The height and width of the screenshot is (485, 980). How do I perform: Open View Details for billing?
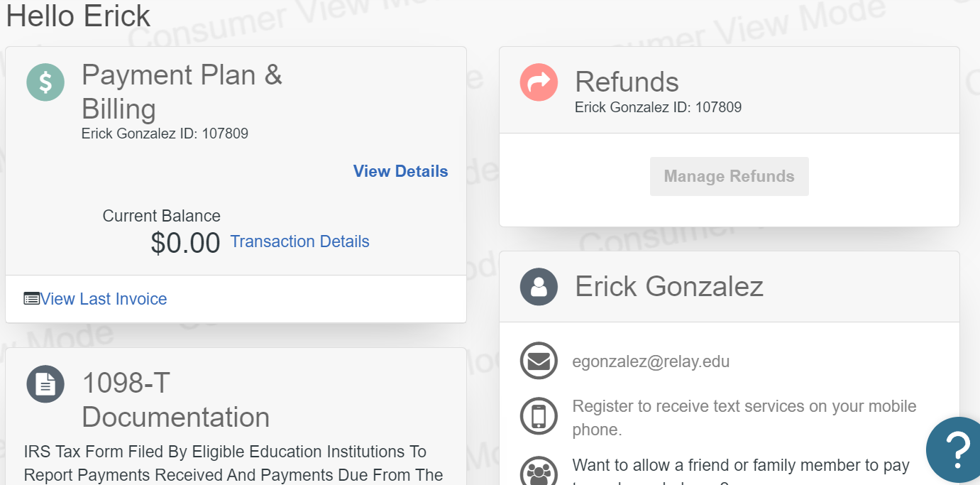point(400,171)
